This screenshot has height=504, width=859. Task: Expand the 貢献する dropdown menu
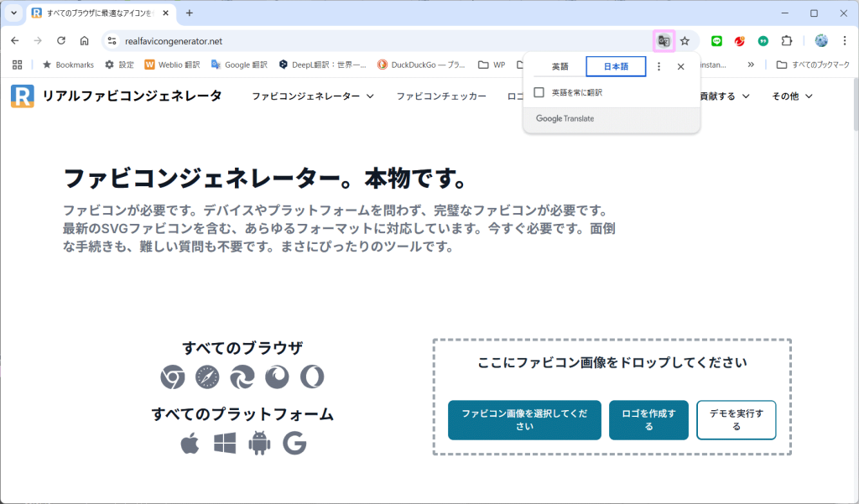click(x=724, y=96)
